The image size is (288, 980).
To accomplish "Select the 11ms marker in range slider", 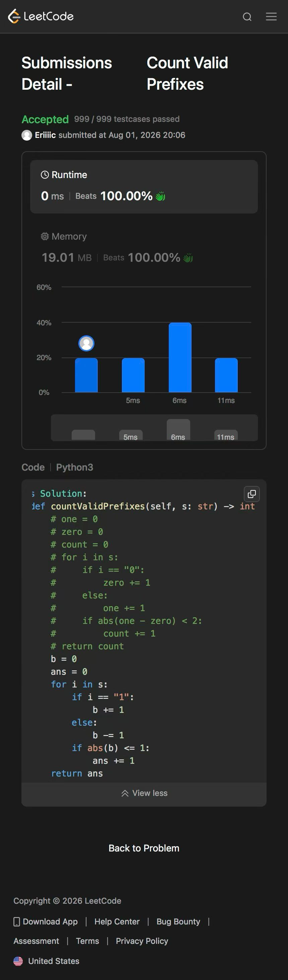I will pyautogui.click(x=226, y=435).
